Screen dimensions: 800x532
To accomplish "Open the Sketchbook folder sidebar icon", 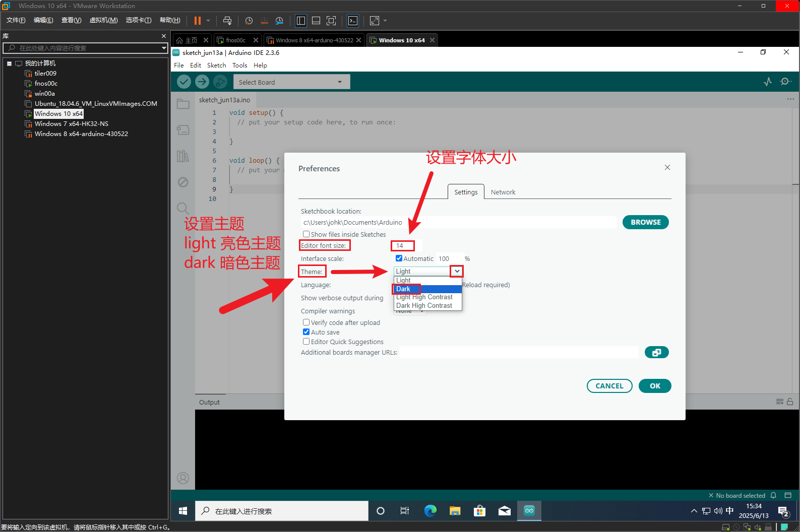I will click(183, 104).
